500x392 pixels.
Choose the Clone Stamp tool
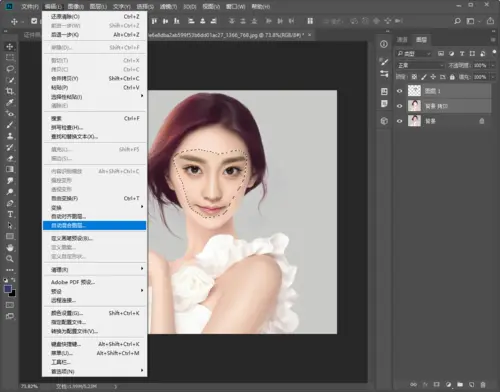tap(10, 136)
